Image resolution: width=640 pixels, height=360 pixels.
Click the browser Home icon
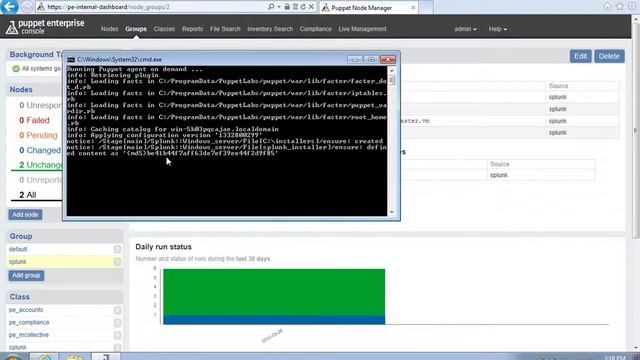pyautogui.click(x=607, y=6)
